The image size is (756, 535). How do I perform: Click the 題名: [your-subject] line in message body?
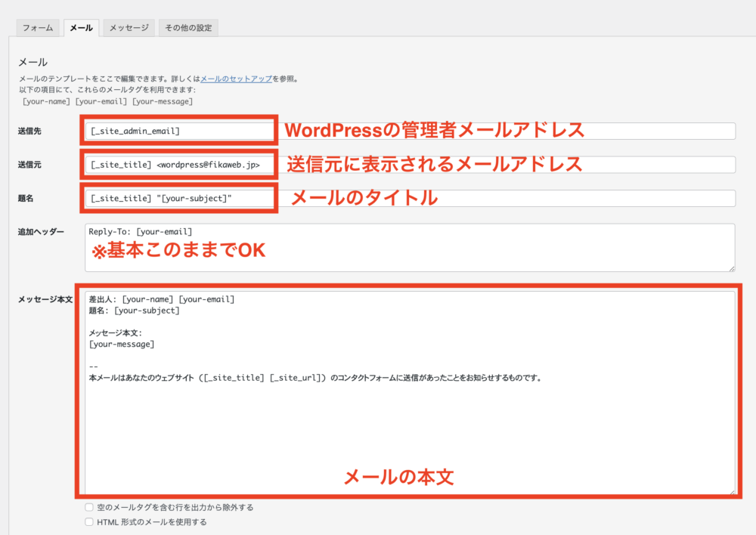[134, 311]
